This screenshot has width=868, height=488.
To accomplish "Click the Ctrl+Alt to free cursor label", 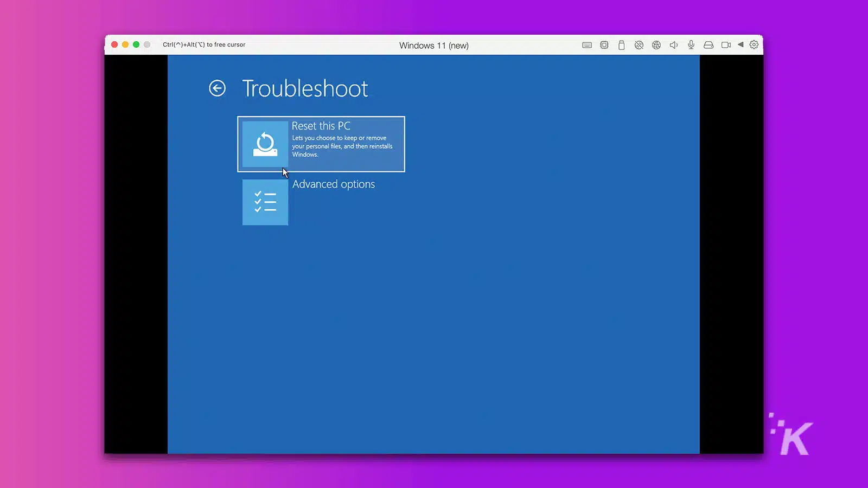I will [203, 45].
